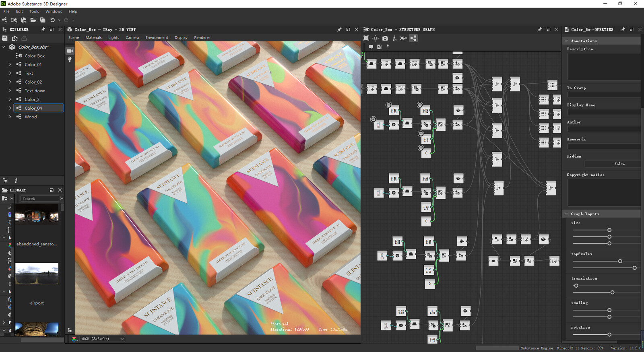644x352 pixels.
Task: Expand the Color_02 tree item
Action: coord(10,82)
